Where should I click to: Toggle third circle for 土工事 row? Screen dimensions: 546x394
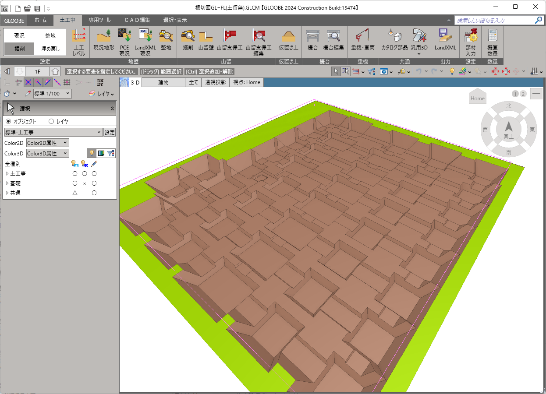click(94, 173)
